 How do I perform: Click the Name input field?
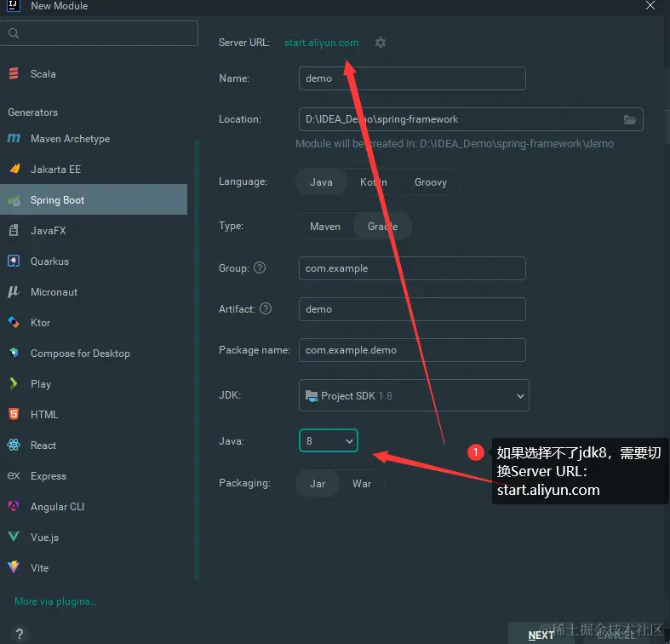point(412,78)
